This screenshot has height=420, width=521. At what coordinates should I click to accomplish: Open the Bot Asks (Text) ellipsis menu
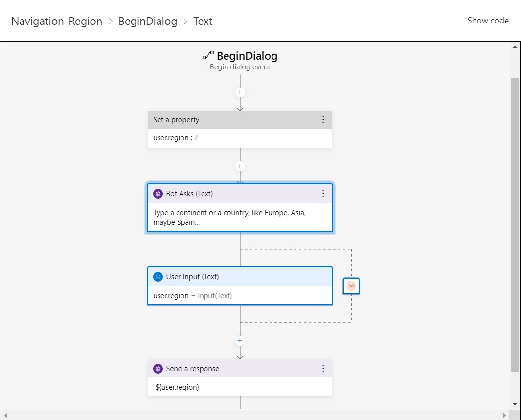tap(323, 194)
